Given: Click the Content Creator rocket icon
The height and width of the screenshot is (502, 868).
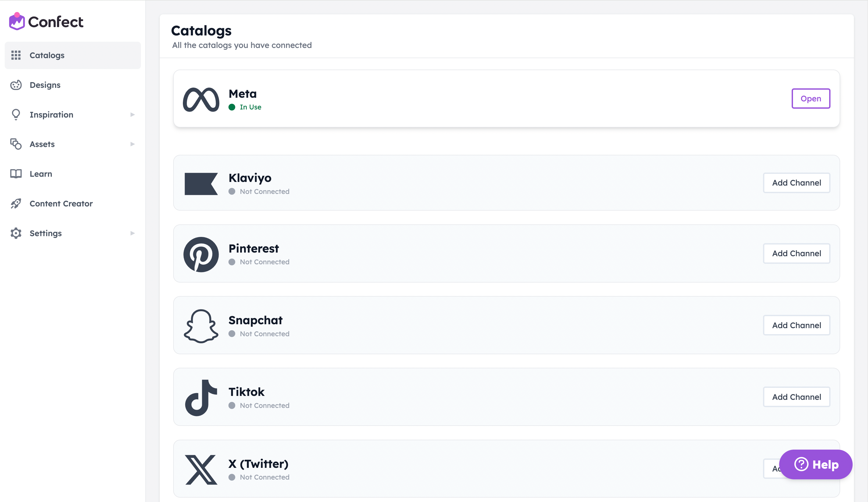Looking at the screenshot, I should tap(16, 203).
